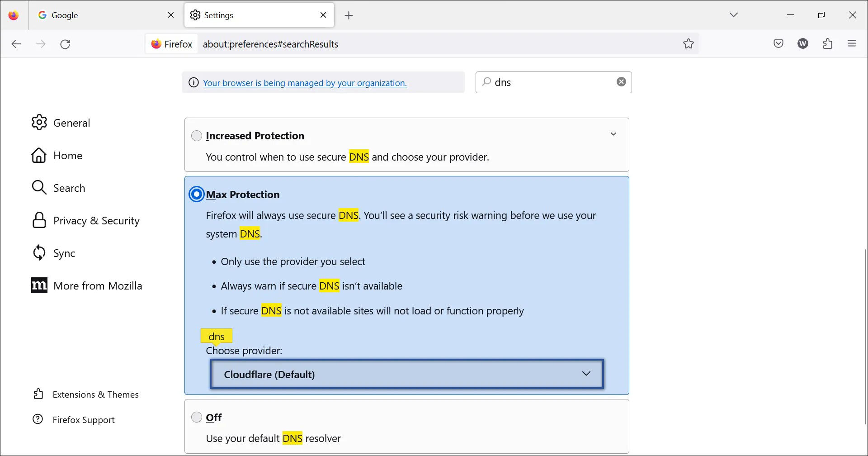Expand the Increased Protection details chevron
This screenshot has width=868, height=456.
point(613,134)
